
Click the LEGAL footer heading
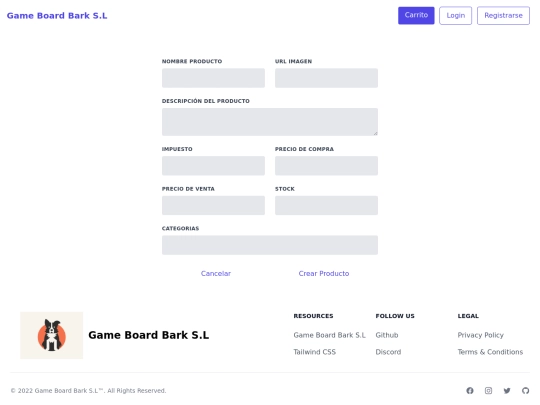click(x=468, y=316)
